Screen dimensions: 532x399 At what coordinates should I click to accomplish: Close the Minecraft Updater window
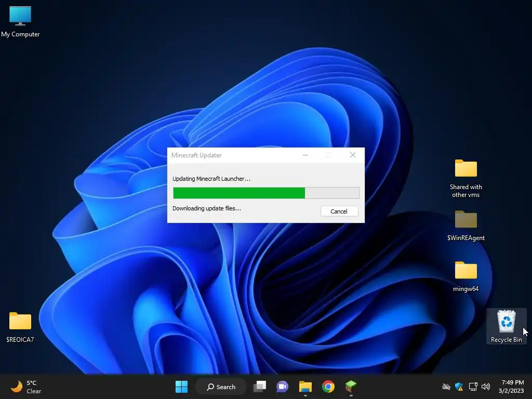pyautogui.click(x=353, y=155)
